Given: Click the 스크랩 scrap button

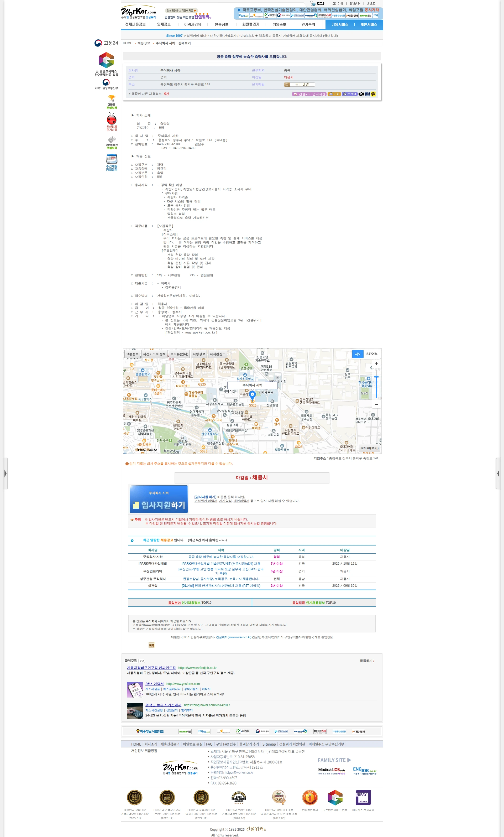Looking at the screenshot, I should click(349, 94).
